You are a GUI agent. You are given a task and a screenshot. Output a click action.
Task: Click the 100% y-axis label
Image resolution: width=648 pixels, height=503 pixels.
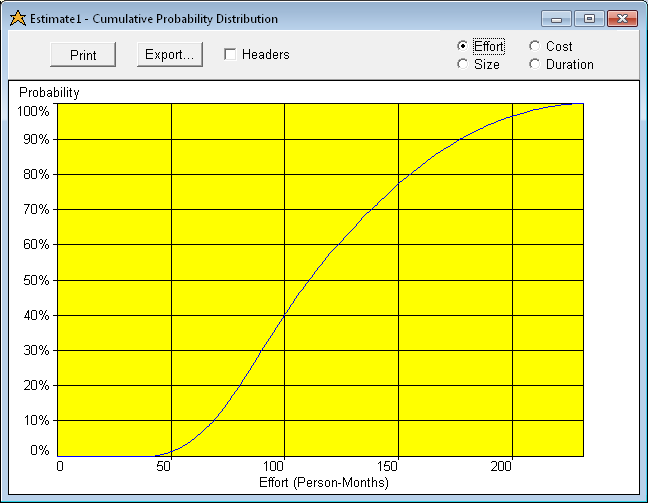(33, 111)
